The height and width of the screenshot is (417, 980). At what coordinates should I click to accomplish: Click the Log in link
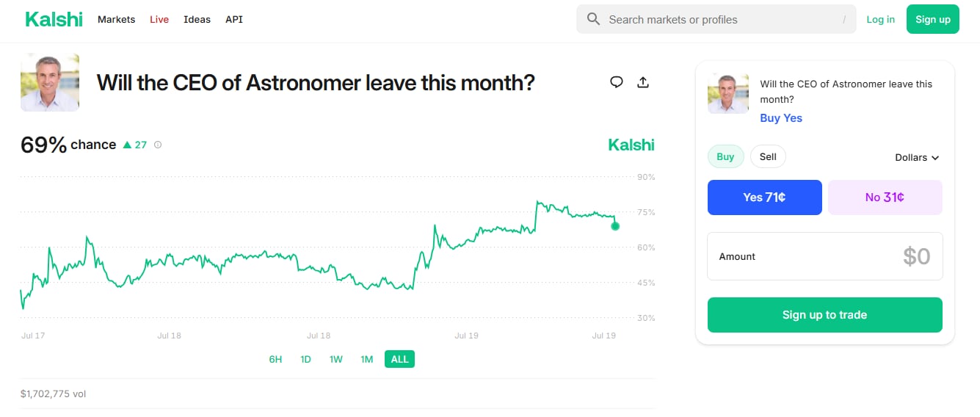880,19
